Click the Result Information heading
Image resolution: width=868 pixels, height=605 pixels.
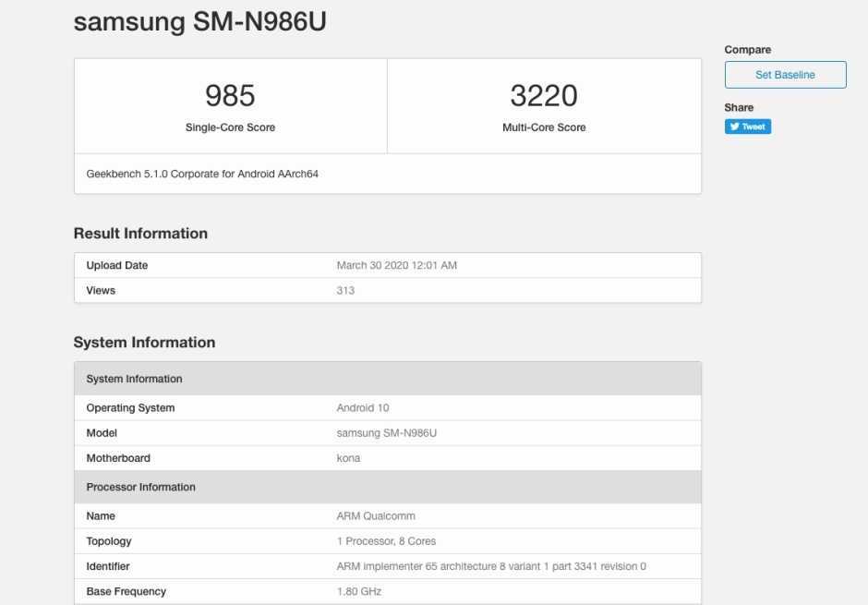tap(140, 234)
